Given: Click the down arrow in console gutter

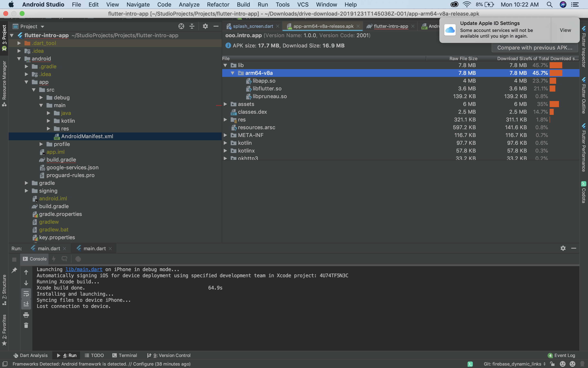Looking at the screenshot, I should click(x=26, y=283).
